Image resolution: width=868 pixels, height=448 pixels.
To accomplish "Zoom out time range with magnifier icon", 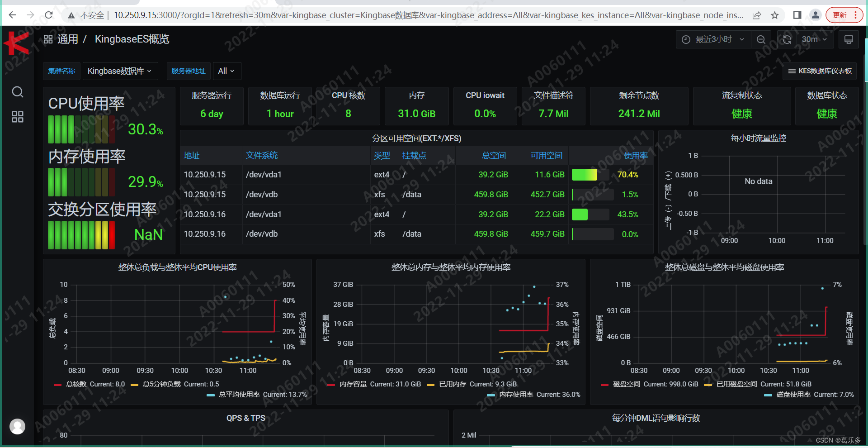I will 761,39.
